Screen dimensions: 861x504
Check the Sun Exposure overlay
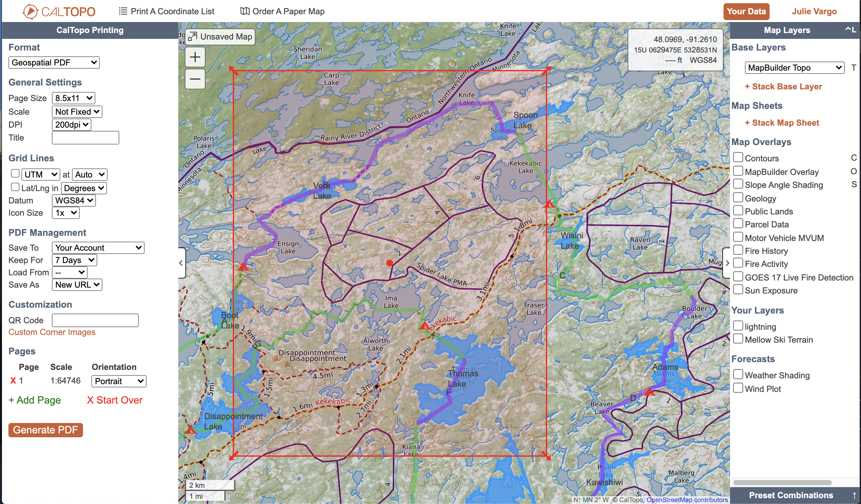[x=738, y=290]
